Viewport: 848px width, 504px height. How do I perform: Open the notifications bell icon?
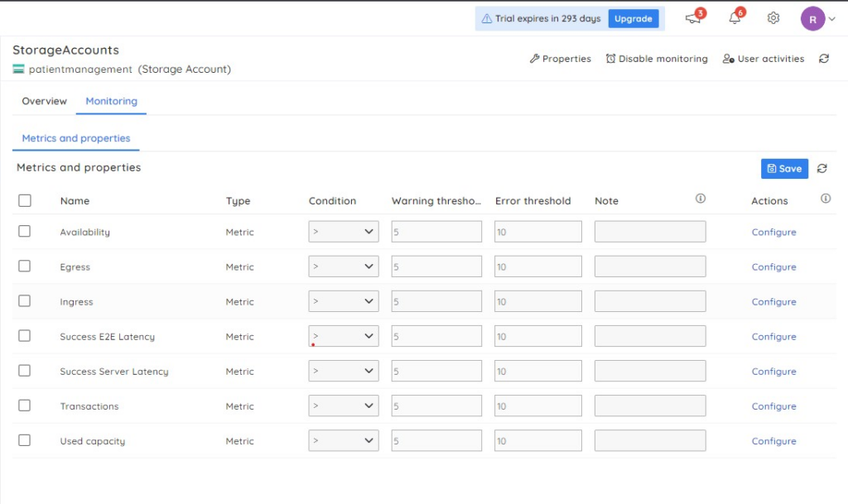tap(735, 18)
